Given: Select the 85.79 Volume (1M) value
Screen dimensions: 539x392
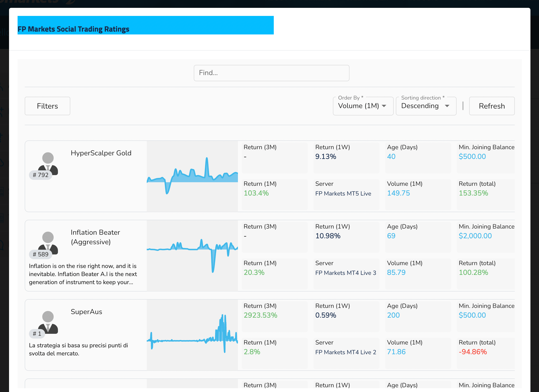Looking at the screenshot, I should 396,272.
